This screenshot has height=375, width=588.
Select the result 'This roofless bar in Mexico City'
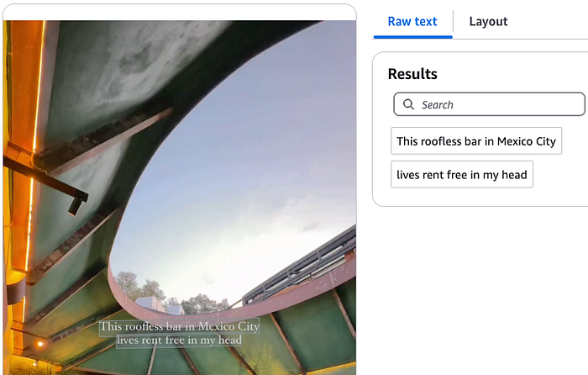point(476,140)
